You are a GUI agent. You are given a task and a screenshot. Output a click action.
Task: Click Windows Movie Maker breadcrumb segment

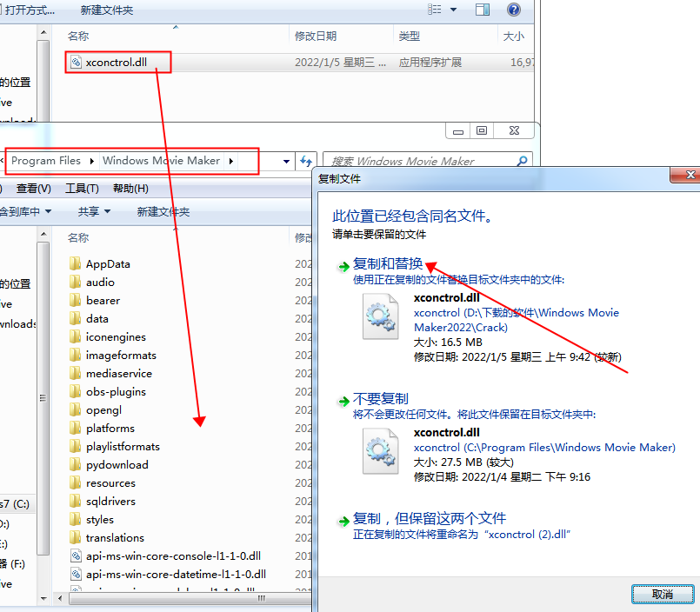click(x=161, y=161)
